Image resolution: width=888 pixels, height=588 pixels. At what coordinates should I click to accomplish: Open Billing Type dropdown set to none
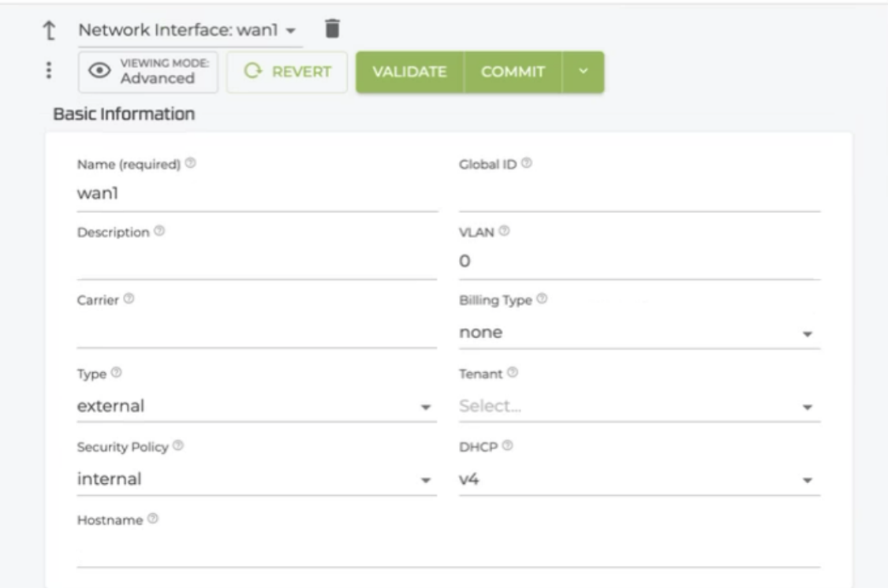(640, 333)
